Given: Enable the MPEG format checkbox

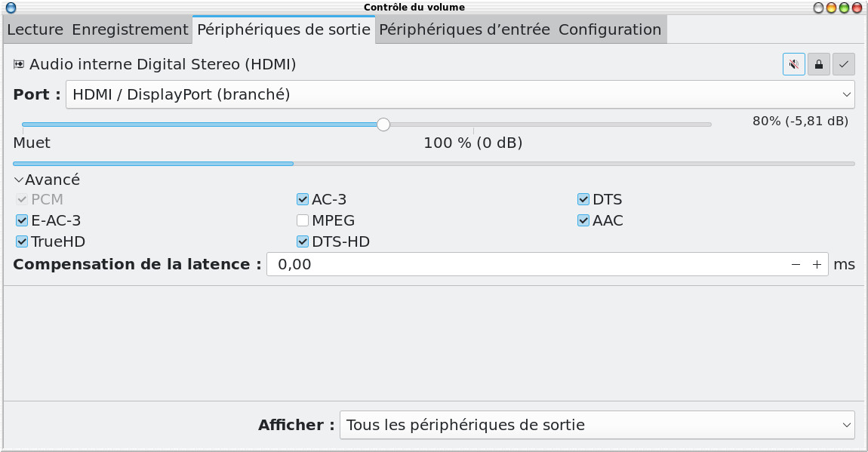Looking at the screenshot, I should [303, 221].
